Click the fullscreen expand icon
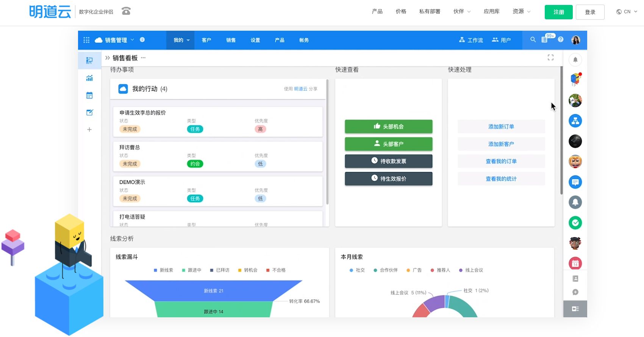This screenshot has width=644, height=337. (x=550, y=58)
